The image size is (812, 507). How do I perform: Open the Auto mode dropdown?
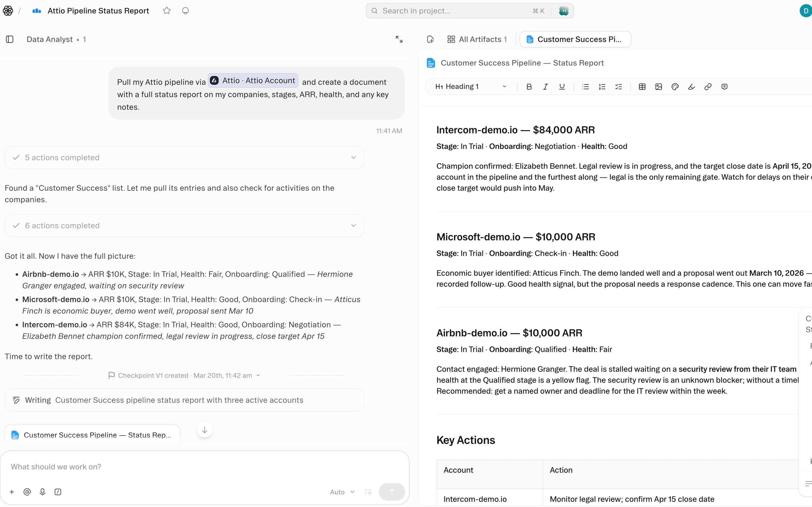tap(342, 492)
